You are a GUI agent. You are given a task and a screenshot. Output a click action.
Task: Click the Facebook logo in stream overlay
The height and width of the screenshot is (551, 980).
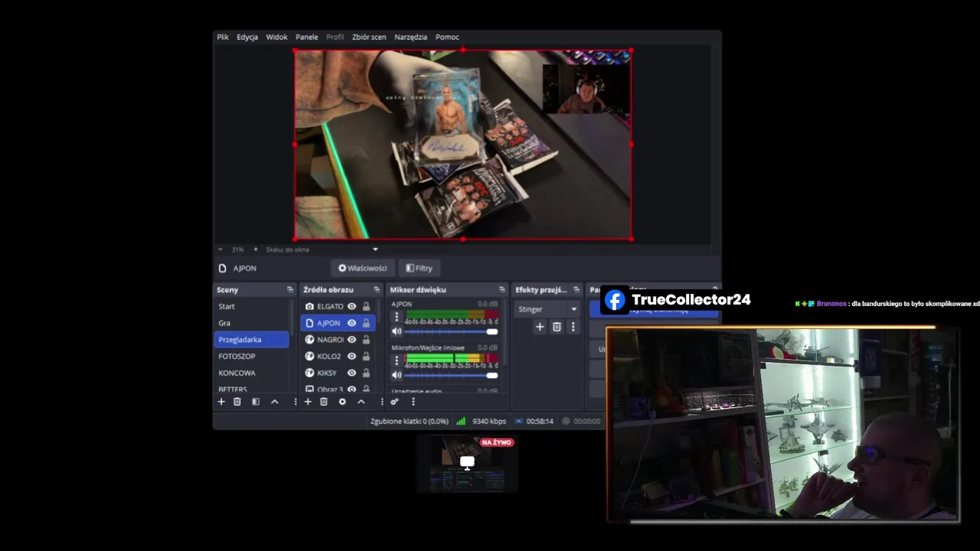coord(615,300)
